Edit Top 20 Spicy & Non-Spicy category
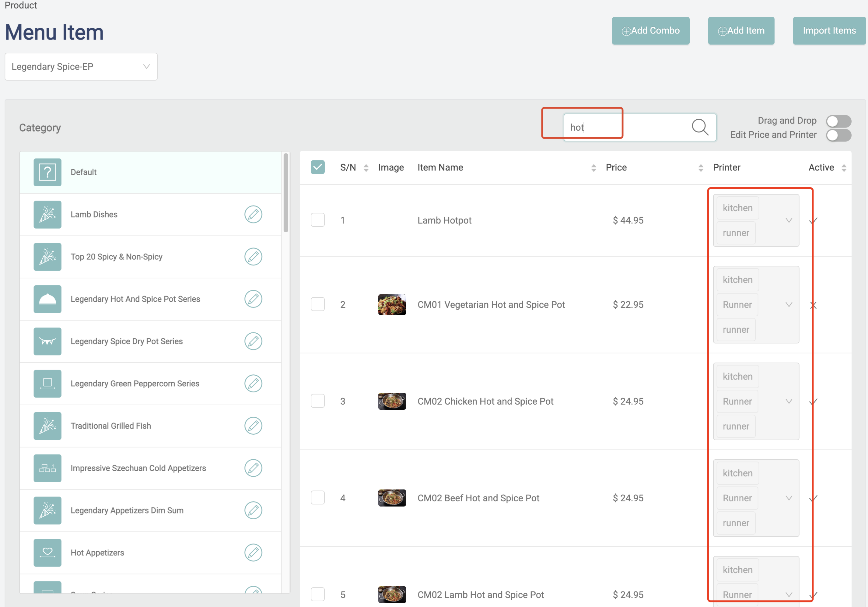This screenshot has height=607, width=868. click(253, 257)
